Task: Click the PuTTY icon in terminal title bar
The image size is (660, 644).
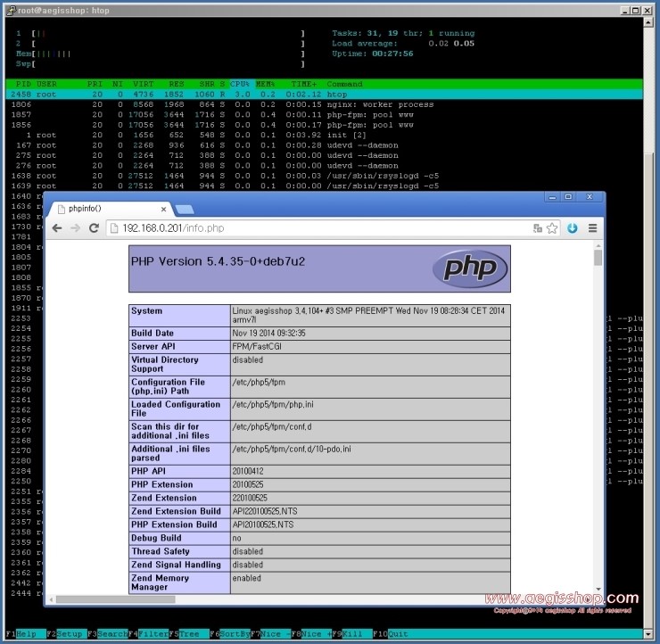Action: point(11,10)
